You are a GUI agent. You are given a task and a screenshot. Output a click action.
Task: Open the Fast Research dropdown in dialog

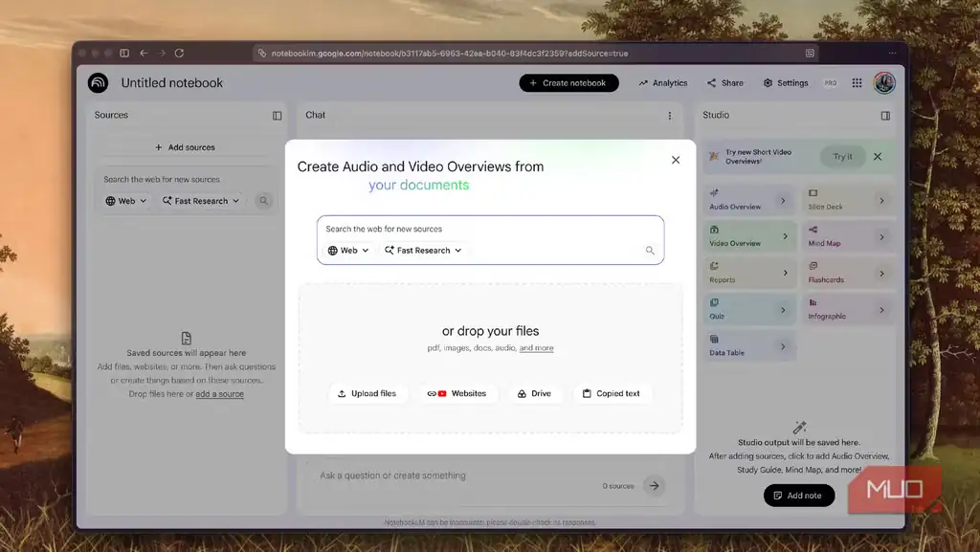pyautogui.click(x=423, y=251)
